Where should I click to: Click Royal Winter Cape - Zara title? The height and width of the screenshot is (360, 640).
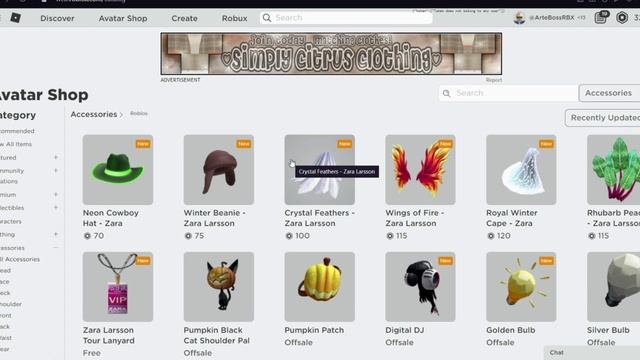coord(512,218)
